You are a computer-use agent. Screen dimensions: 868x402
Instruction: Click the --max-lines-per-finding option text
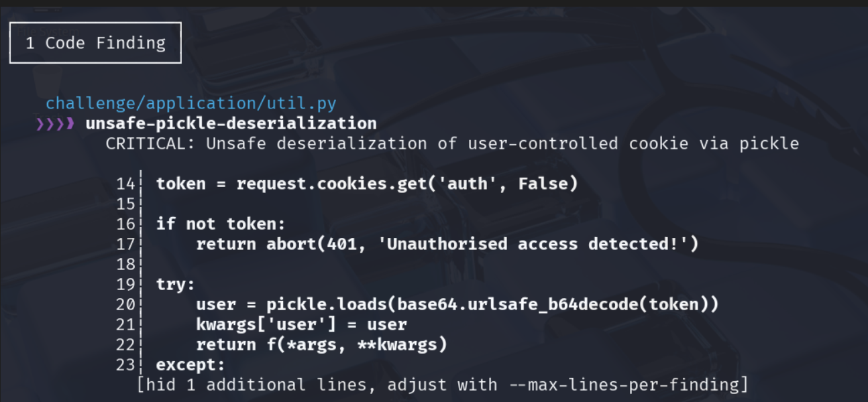[x=623, y=385]
